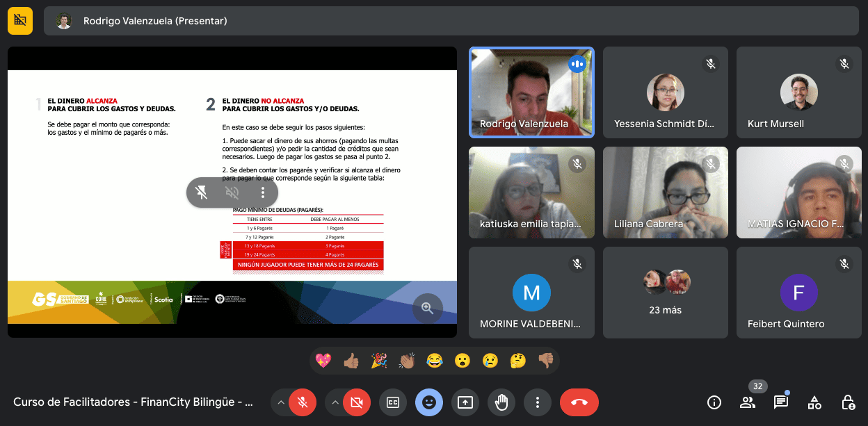
Task: Click the yellow presentation icon in the top bar
Action: coord(20,21)
